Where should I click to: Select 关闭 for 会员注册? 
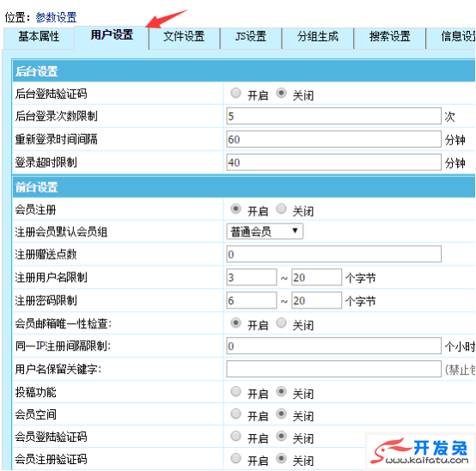(282, 209)
